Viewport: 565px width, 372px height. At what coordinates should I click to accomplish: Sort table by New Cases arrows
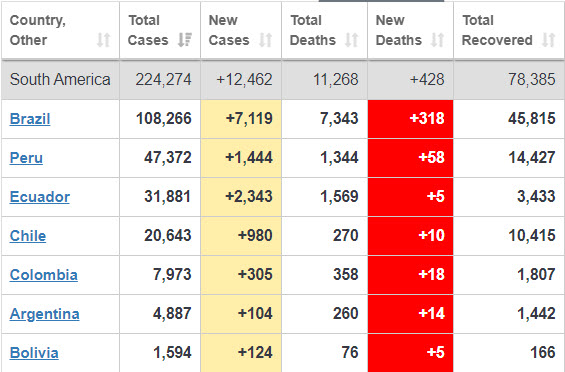coord(266,40)
